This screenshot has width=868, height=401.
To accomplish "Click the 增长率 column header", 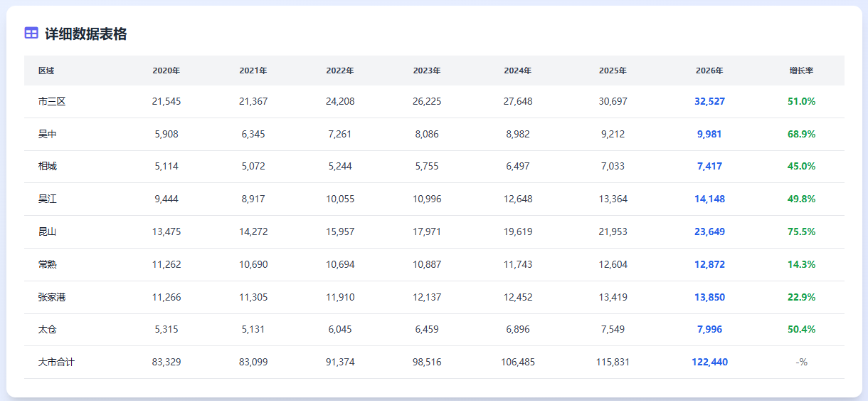I will pos(801,71).
